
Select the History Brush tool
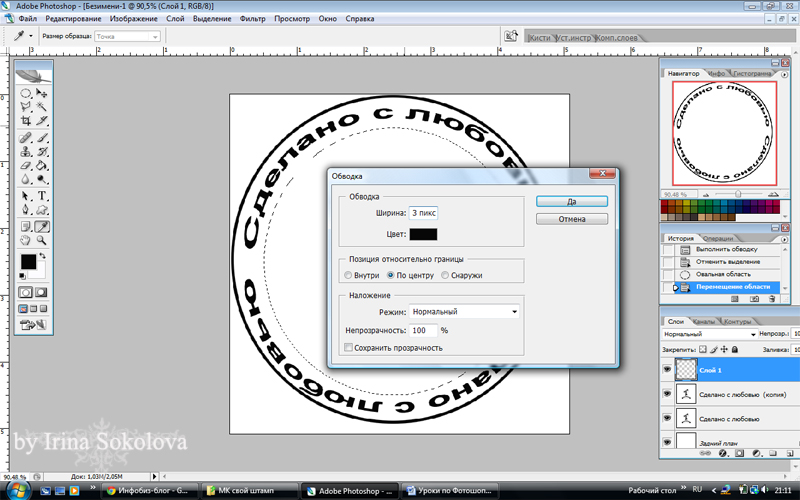point(42,152)
